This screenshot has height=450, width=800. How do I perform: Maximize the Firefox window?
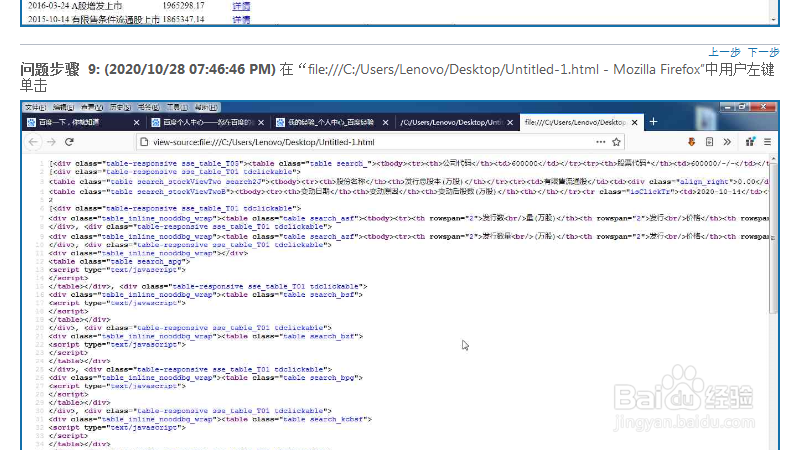point(742,107)
